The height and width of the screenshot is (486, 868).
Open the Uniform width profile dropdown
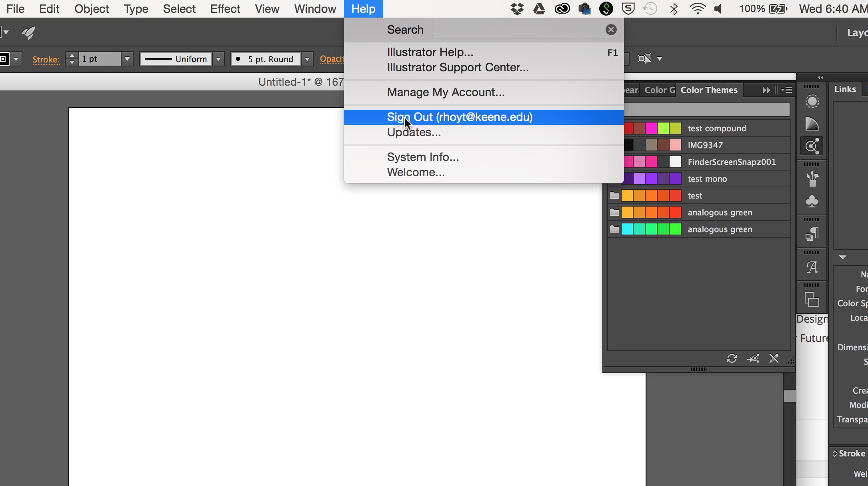pos(218,59)
